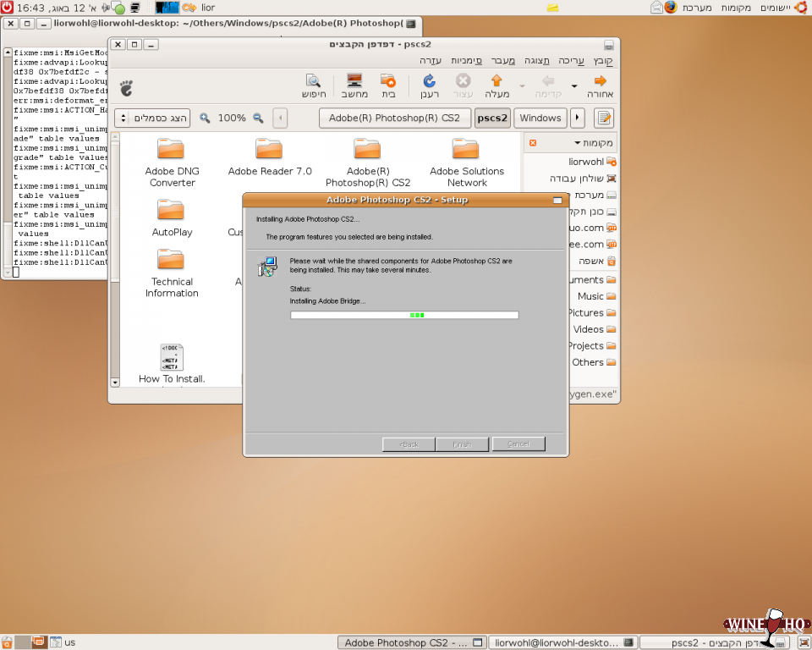Click the path bar arrow beside Windows
The width and height of the screenshot is (812, 650).
(578, 118)
